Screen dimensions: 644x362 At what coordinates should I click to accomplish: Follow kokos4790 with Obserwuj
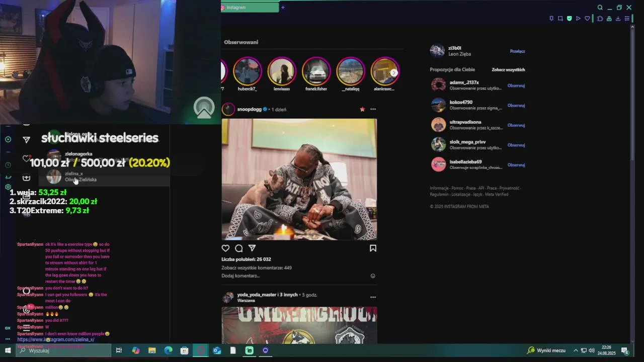point(516,106)
